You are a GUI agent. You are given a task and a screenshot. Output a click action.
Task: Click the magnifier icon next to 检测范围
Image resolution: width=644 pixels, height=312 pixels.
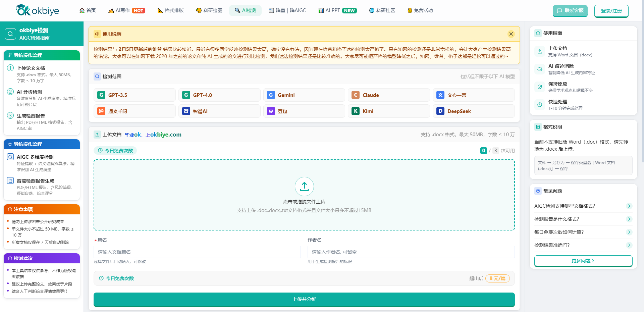click(97, 76)
